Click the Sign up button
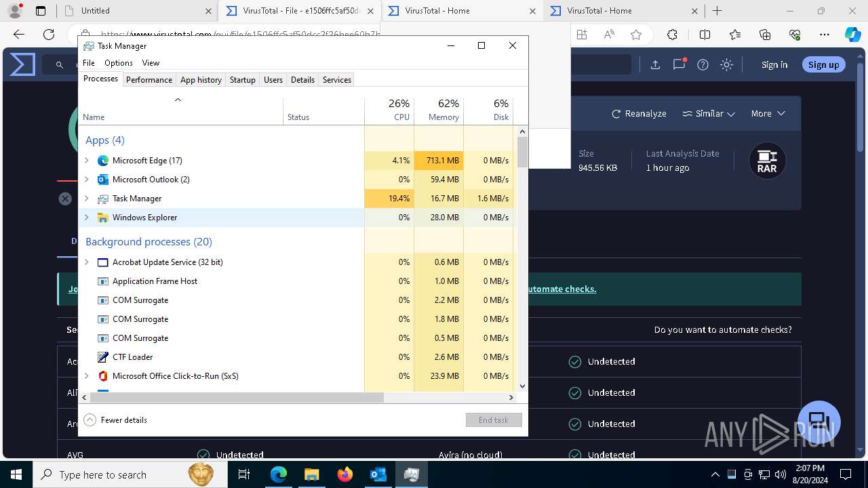 point(823,64)
